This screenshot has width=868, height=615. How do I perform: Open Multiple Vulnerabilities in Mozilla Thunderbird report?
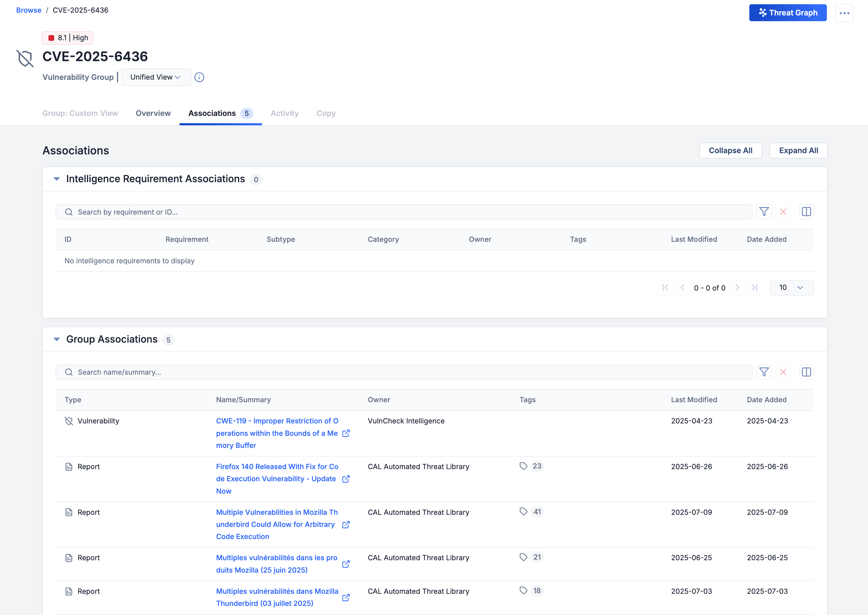point(277,525)
